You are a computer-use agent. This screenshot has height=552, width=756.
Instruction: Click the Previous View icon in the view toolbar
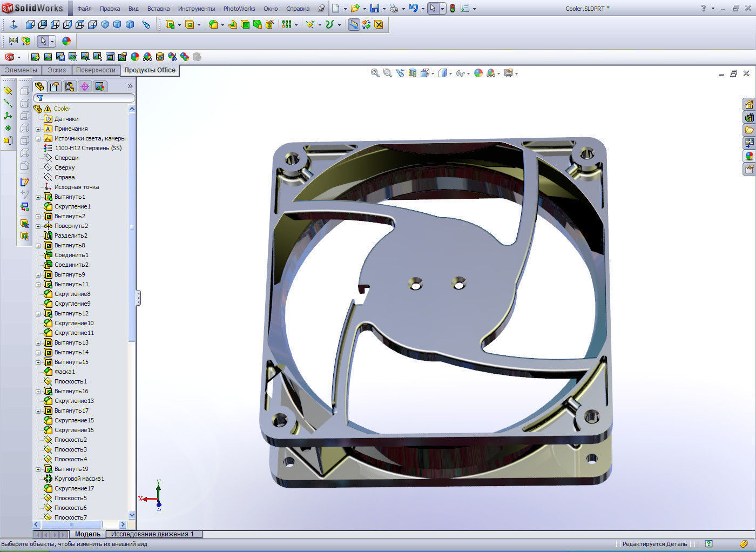(x=400, y=73)
